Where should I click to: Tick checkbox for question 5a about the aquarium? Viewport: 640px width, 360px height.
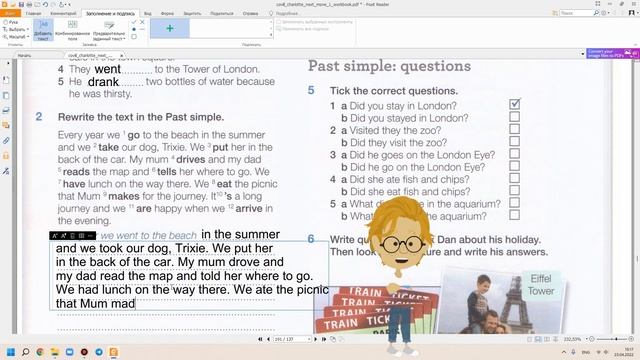514,202
